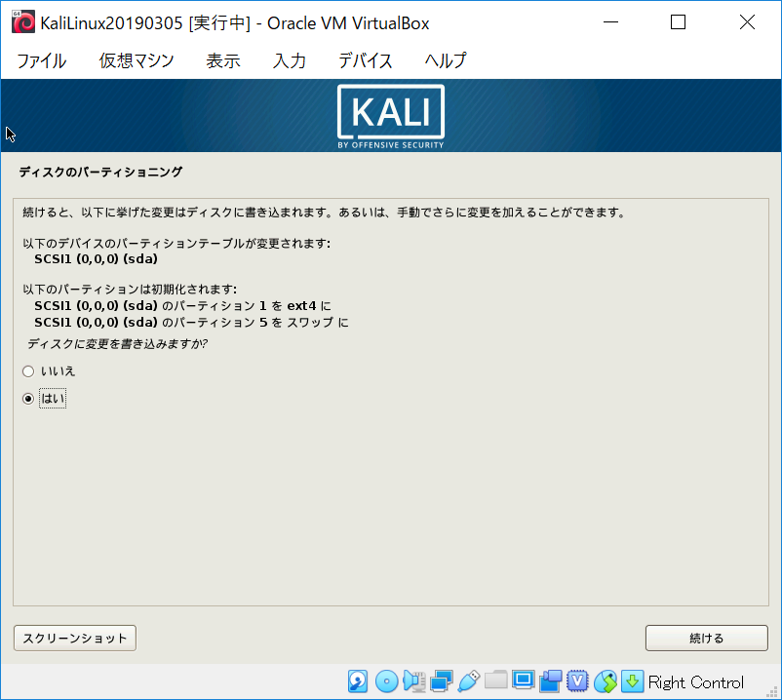Click the VirtualBox app icon in title bar

click(23, 22)
